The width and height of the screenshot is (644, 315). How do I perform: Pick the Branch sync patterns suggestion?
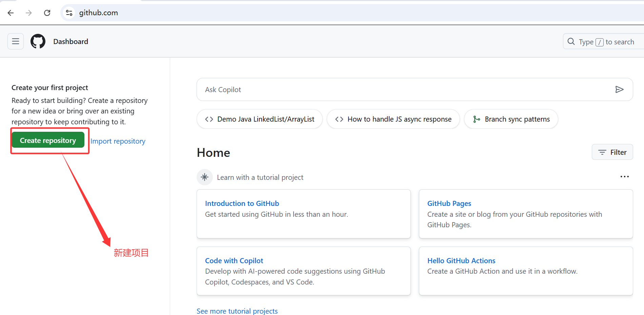coord(511,119)
